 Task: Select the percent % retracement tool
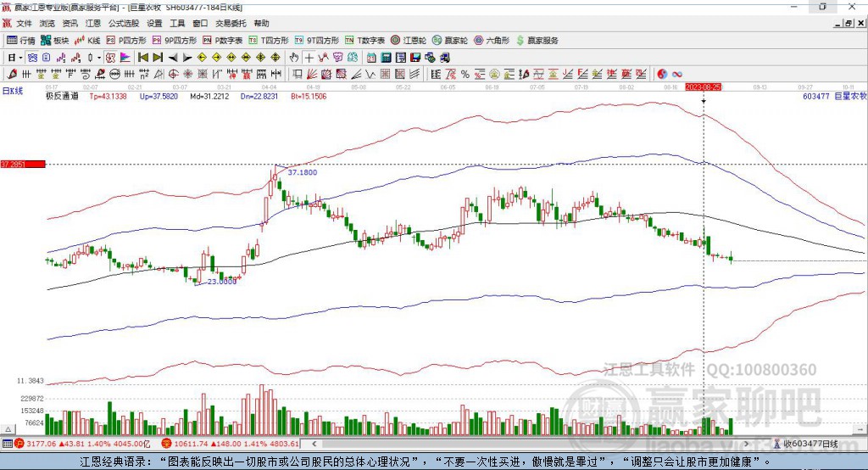click(465, 74)
